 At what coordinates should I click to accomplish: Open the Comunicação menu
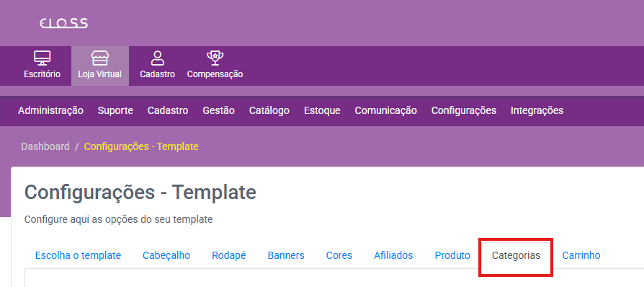coord(385,110)
